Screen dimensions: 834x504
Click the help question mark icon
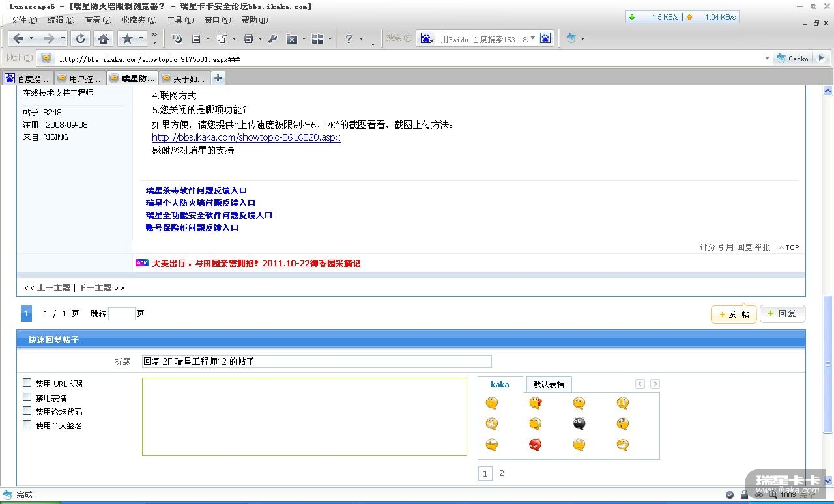(x=349, y=38)
